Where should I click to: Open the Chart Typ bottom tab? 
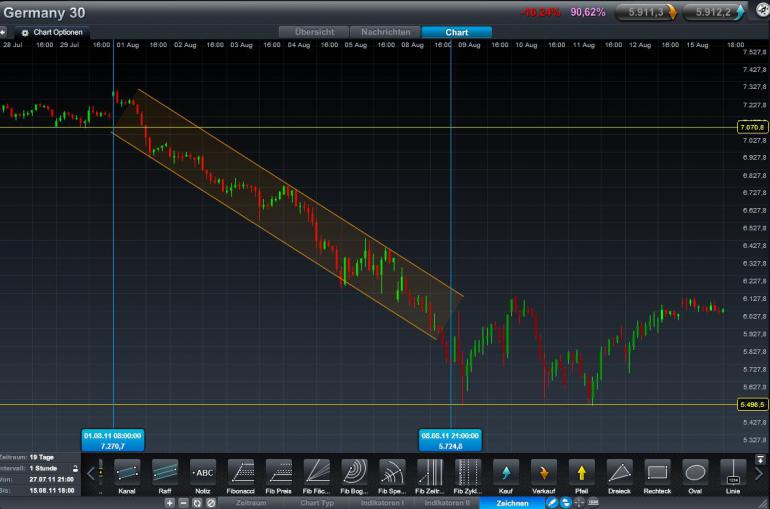point(317,503)
